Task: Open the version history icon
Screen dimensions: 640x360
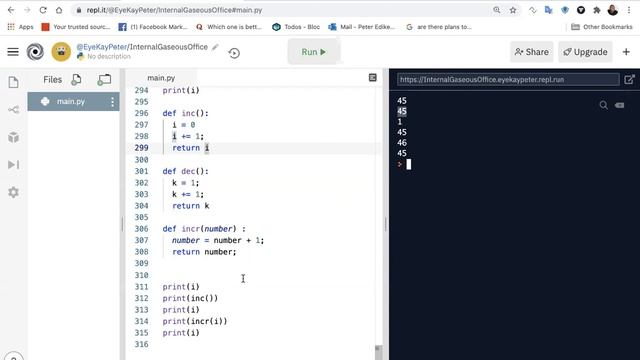Action: (x=234, y=53)
